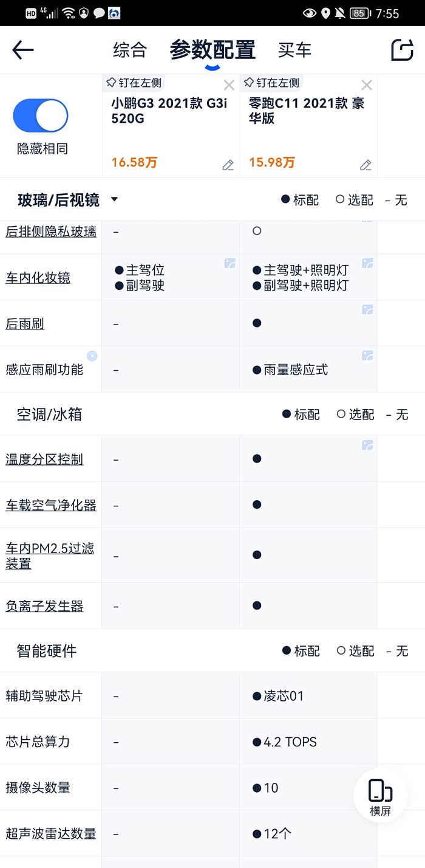Image resolution: width=425 pixels, height=868 pixels.
Task: Pin 小鹏G3 column to the left
Action: click(134, 83)
